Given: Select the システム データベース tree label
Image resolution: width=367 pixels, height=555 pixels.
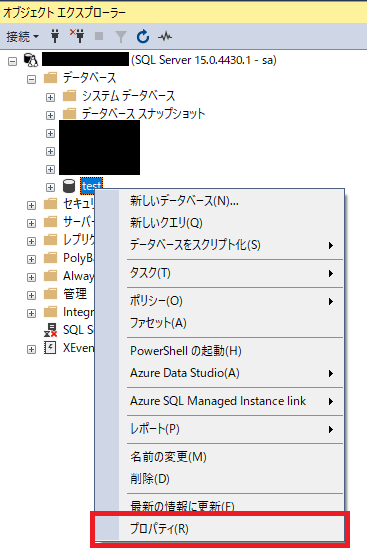Looking at the screenshot, I should click(x=129, y=96).
